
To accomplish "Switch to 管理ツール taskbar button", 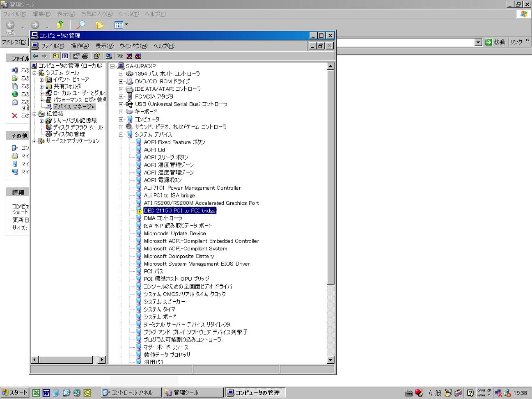I will [x=193, y=393].
